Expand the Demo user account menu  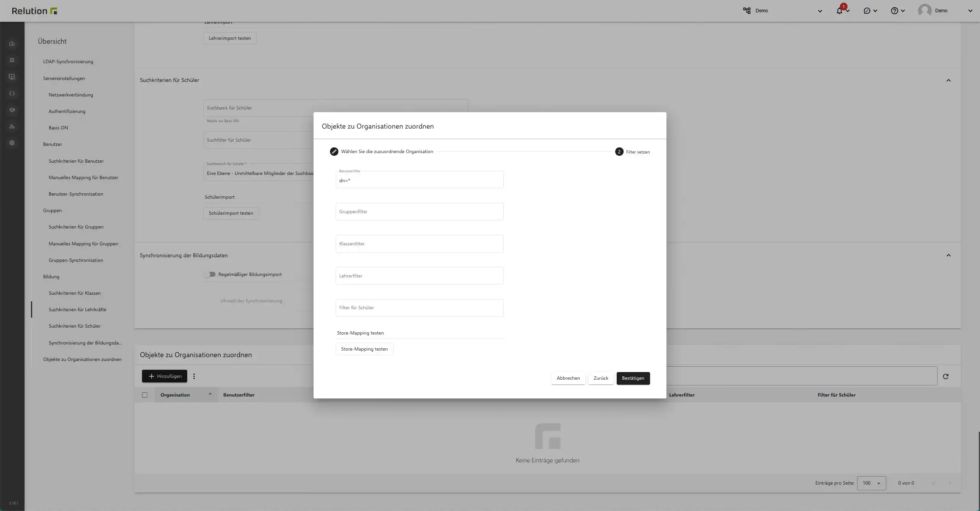(970, 11)
